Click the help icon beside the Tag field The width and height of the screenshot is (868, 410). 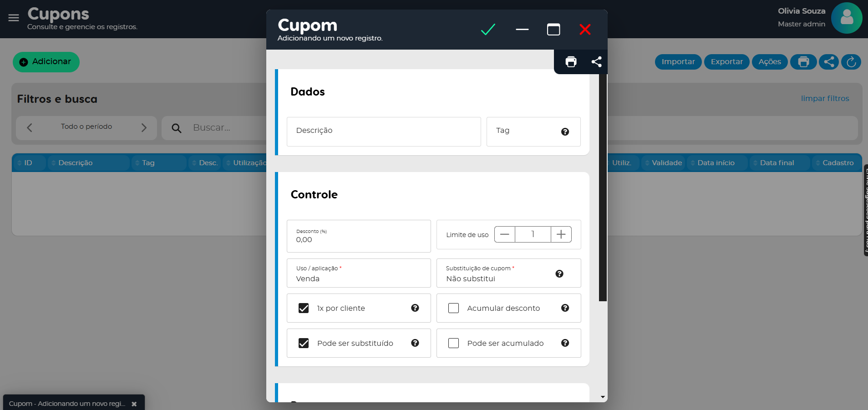coord(565,132)
